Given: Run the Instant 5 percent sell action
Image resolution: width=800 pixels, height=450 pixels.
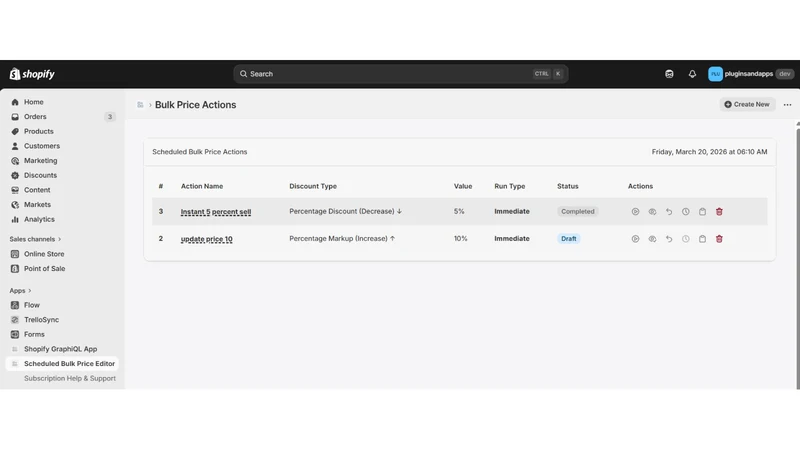Looking at the screenshot, I should click(635, 212).
